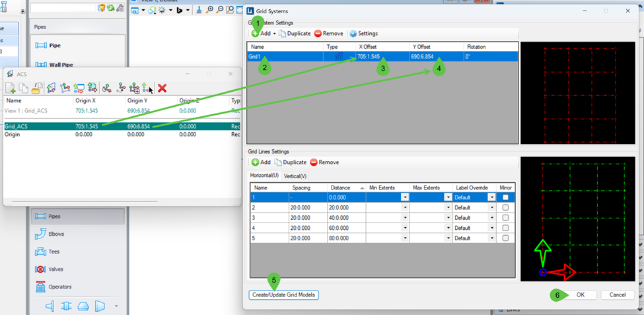Select the Operators component icon
Image resolution: width=644 pixels, height=315 pixels.
[41, 286]
